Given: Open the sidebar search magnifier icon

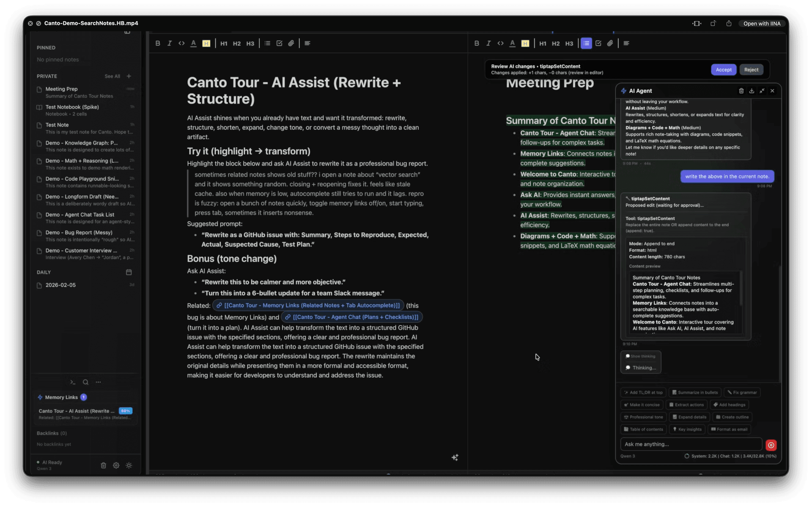Looking at the screenshot, I should coord(85,382).
